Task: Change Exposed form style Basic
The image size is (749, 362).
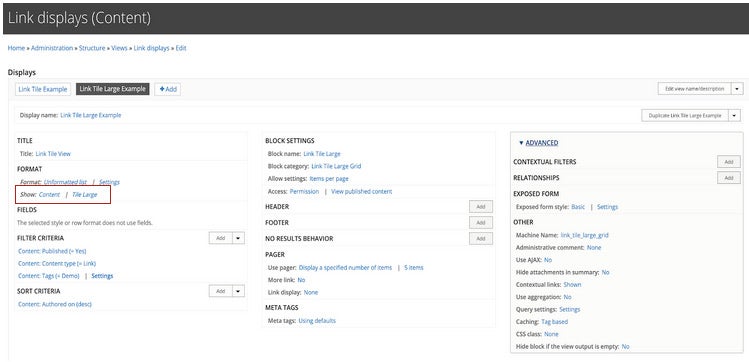Action: tap(578, 207)
